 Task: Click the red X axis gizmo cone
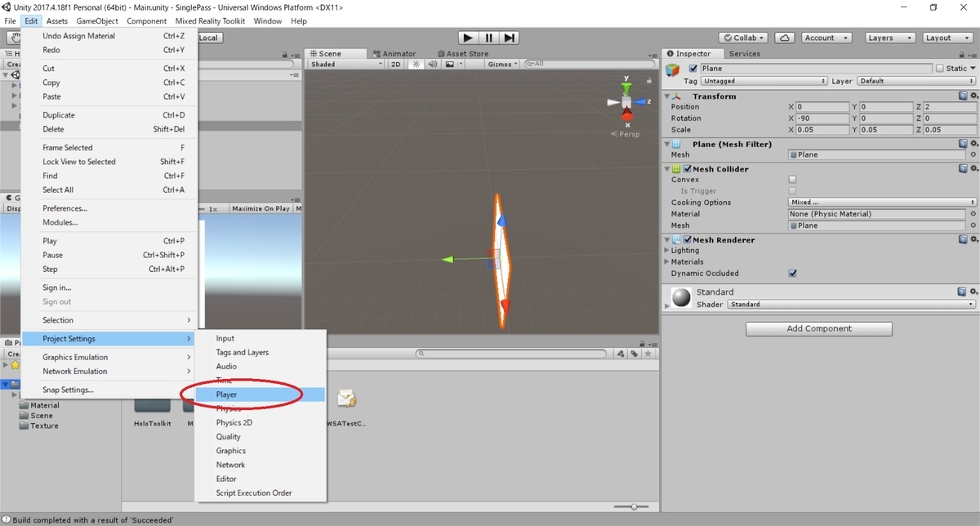[x=626, y=115]
